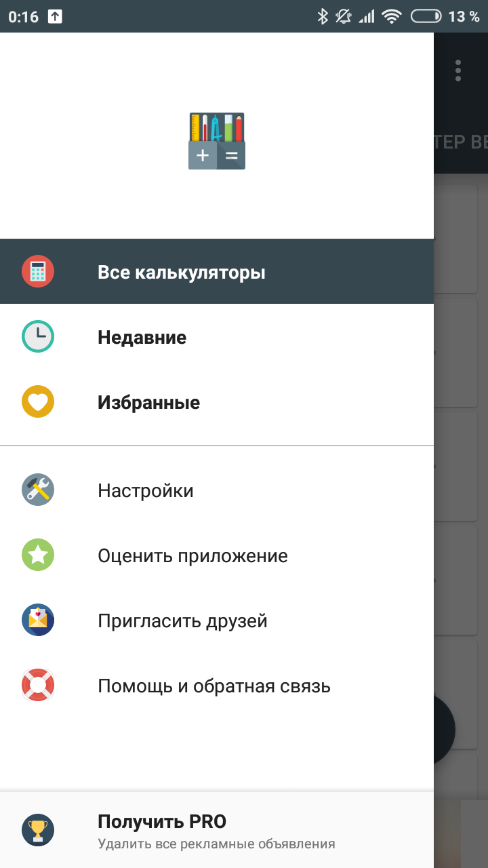The height and width of the screenshot is (868, 488).
Task: Open Настройки
Action: click(217, 490)
